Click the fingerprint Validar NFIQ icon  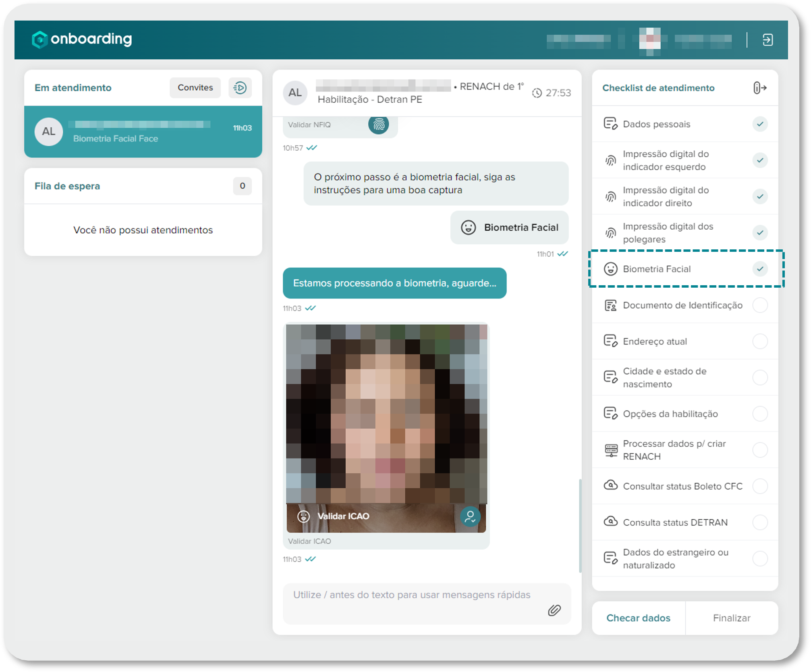tap(378, 125)
